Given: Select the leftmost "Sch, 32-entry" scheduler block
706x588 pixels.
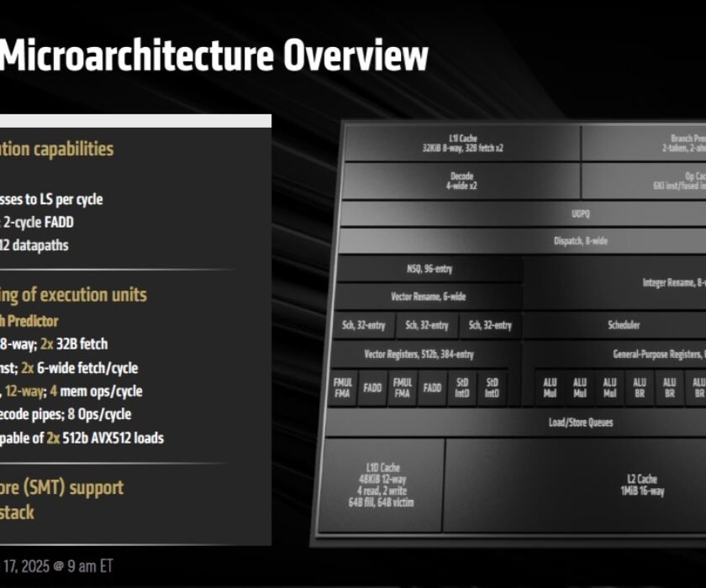Looking at the screenshot, I should coord(364,325).
